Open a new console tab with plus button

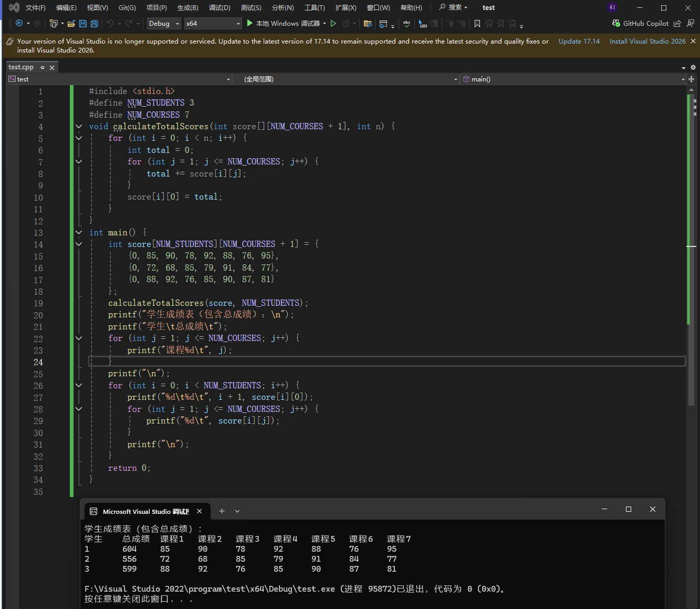[x=222, y=511]
